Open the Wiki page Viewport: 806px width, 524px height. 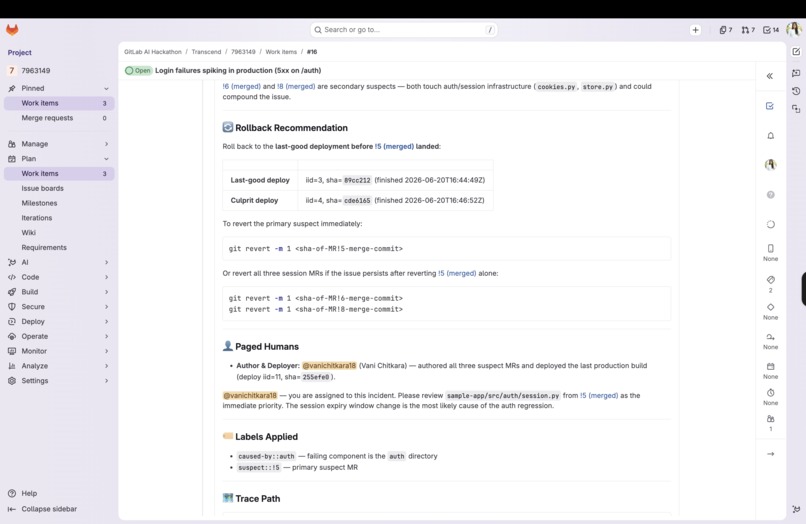59,233
